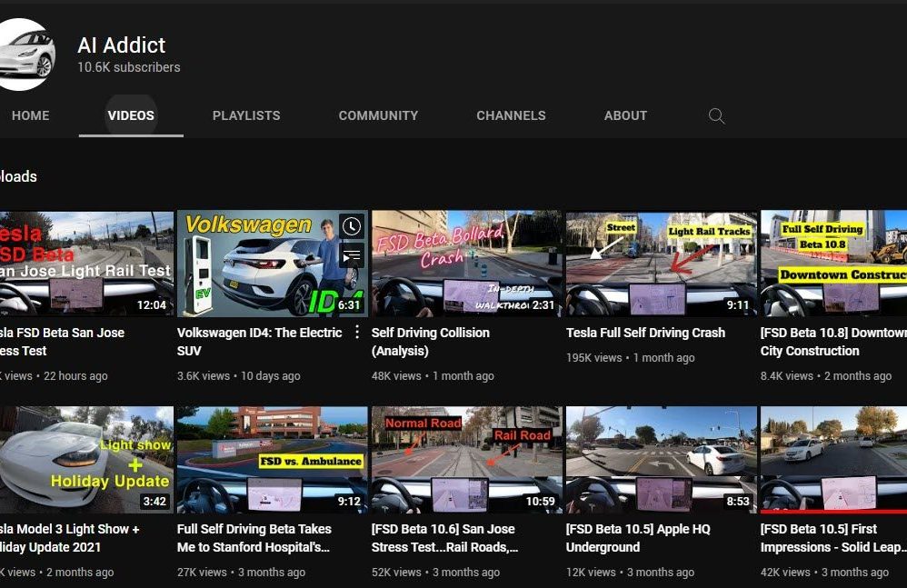Open the Downtown Construction FSD Beta 10.8 thumbnail
Viewport: 907px width, 588px height.
click(x=833, y=264)
